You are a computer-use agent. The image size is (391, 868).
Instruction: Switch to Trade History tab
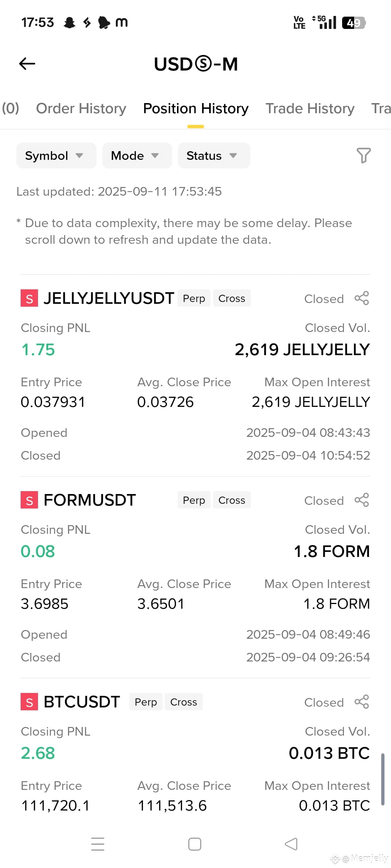(310, 109)
